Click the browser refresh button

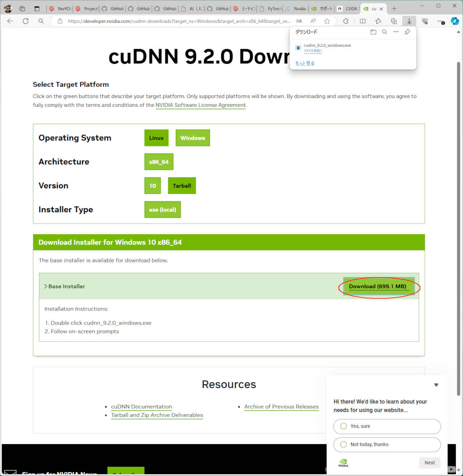(26, 21)
